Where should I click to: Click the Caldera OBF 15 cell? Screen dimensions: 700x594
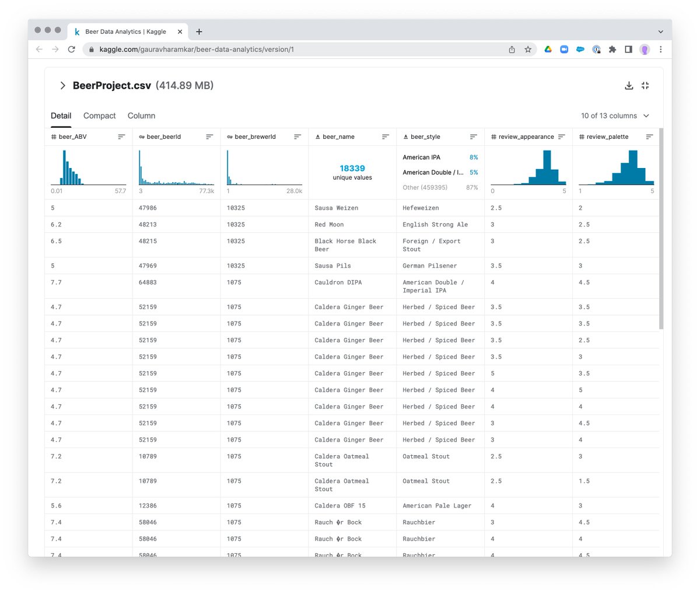(352, 506)
